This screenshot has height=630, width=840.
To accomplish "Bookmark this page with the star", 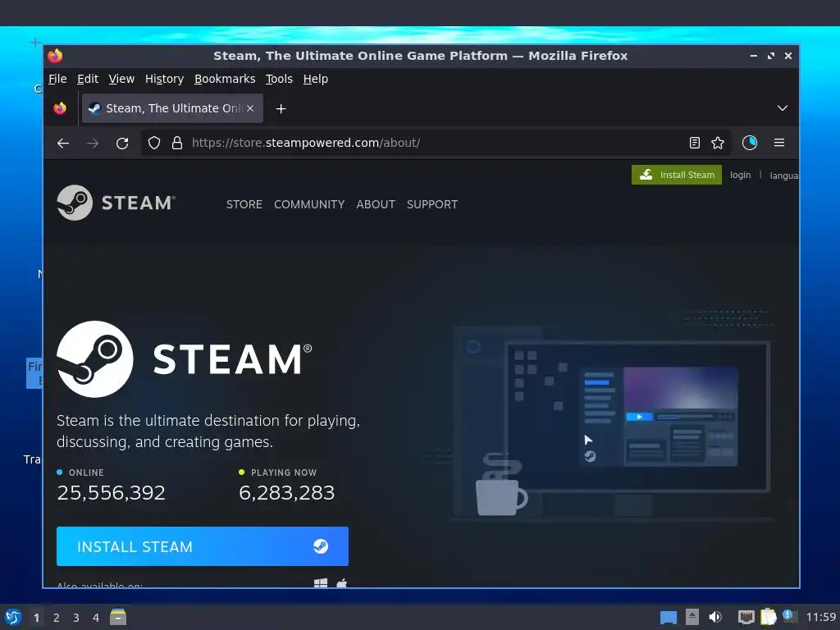I will pos(718,143).
